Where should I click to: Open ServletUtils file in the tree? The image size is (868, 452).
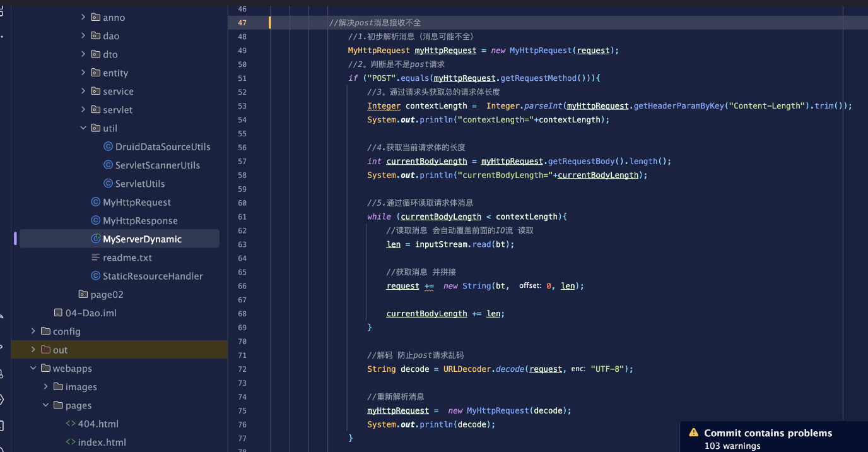[x=140, y=184]
